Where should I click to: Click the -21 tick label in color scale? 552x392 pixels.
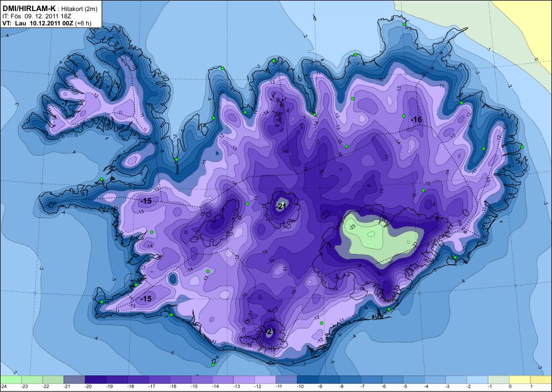click(x=67, y=386)
